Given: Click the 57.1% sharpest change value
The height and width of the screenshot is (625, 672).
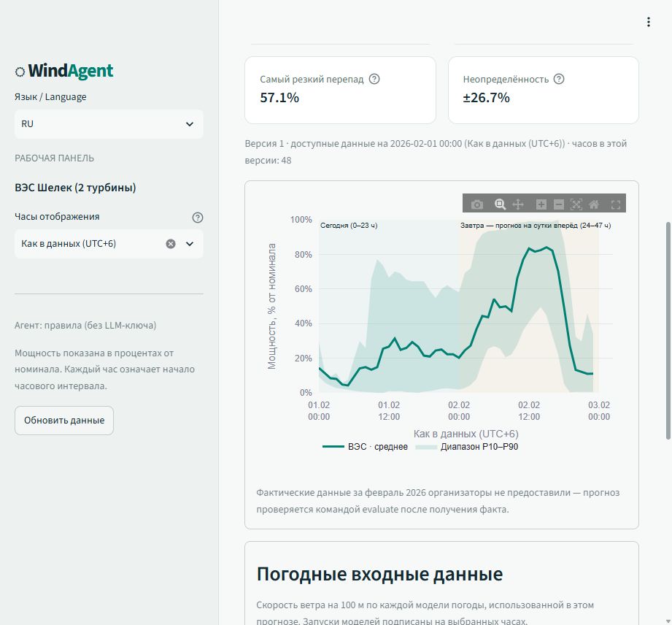Looking at the screenshot, I should 279,97.
